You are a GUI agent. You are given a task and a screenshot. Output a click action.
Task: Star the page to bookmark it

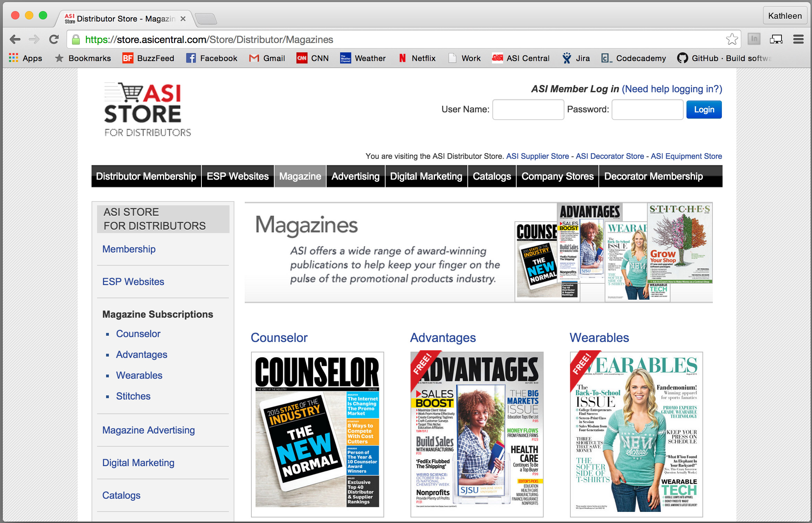(x=732, y=39)
